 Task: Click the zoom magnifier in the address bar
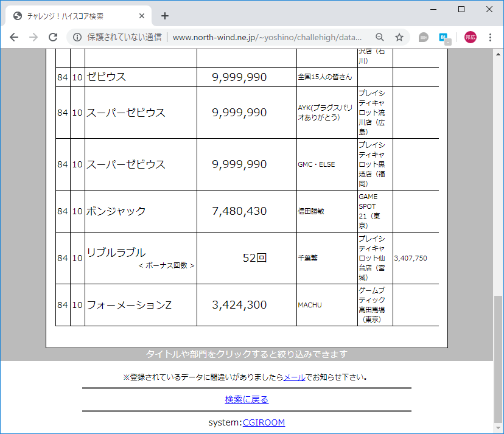pos(379,37)
